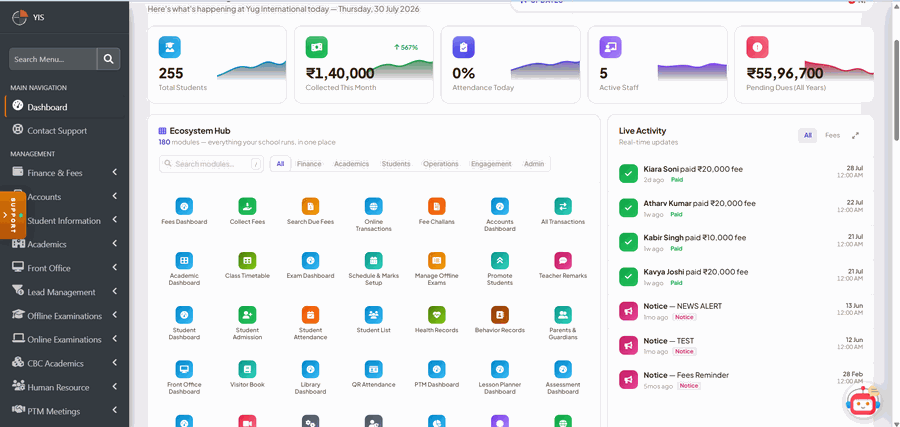Open the PTM Dashboard module icon
Viewport: 900px width, 427px height.
tap(437, 369)
